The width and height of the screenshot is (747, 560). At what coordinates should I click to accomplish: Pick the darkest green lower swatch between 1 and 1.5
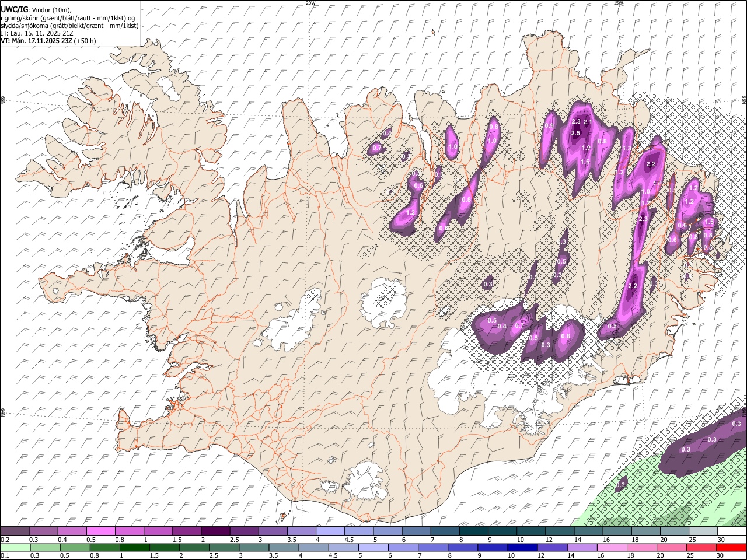click(x=136, y=548)
